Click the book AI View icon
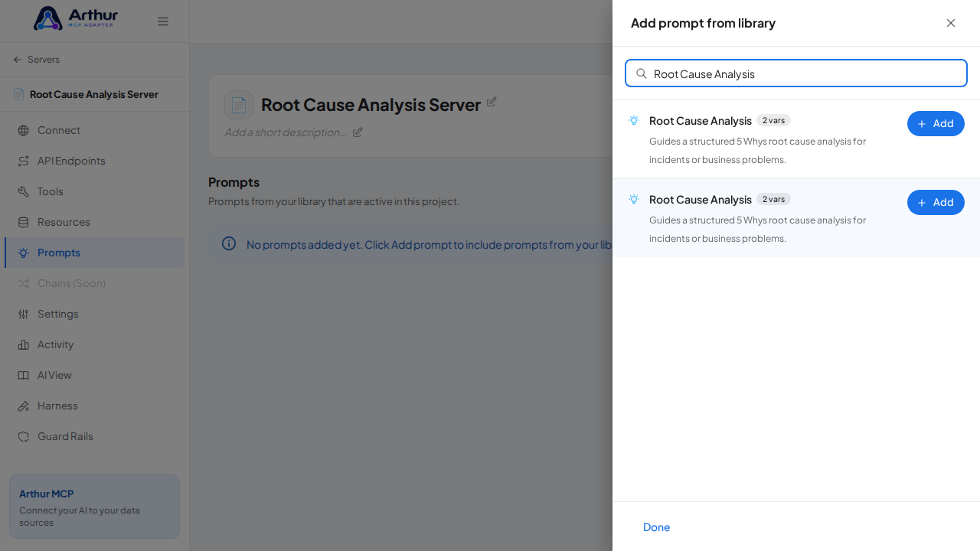Image resolution: width=980 pixels, height=551 pixels. pos(24,375)
